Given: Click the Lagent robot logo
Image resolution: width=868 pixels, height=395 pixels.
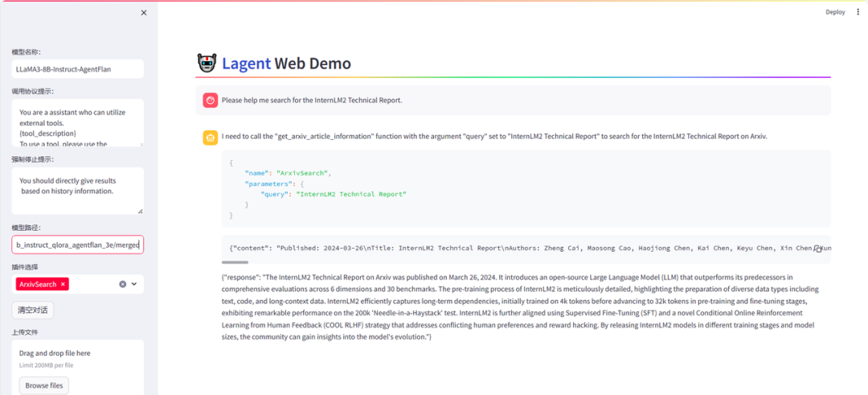Looking at the screenshot, I should (x=207, y=64).
